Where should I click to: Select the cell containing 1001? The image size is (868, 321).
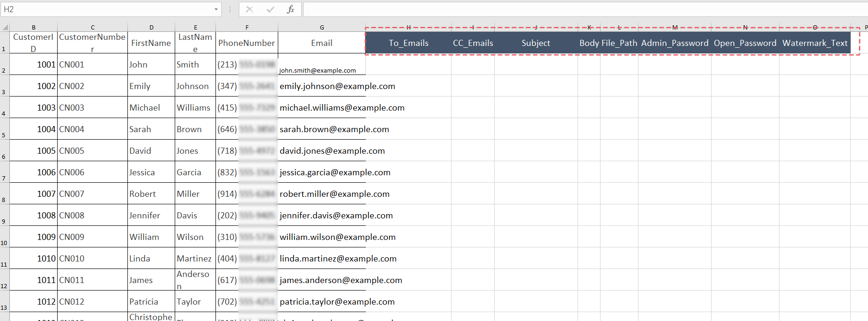click(34, 64)
